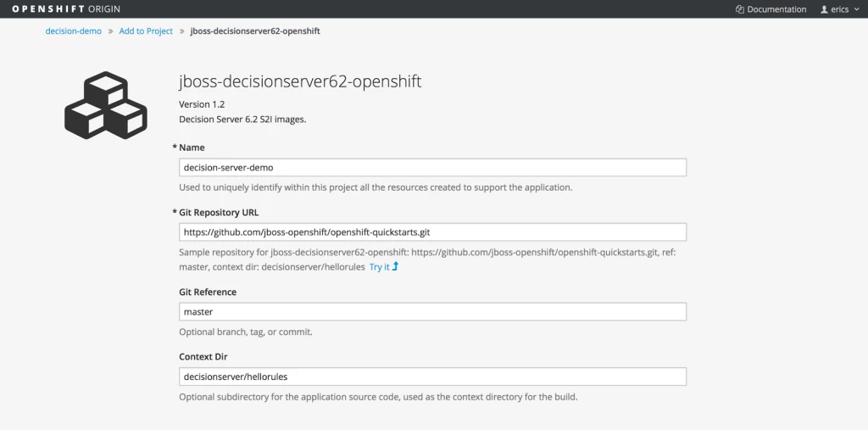Screen dimensions: 868x430
Task: Click the Decision Server 6.2 S2I images description
Action: coord(242,119)
